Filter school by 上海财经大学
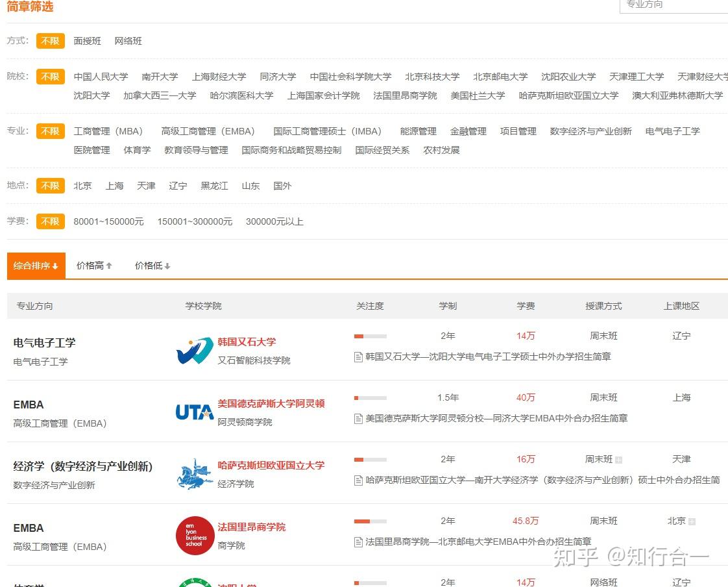 [x=219, y=77]
